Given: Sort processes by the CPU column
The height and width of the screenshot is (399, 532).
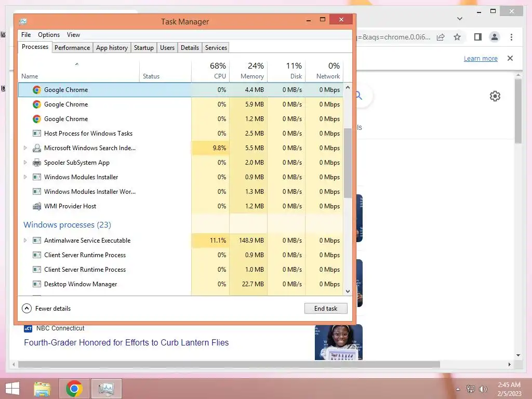Looking at the screenshot, I should pos(210,71).
